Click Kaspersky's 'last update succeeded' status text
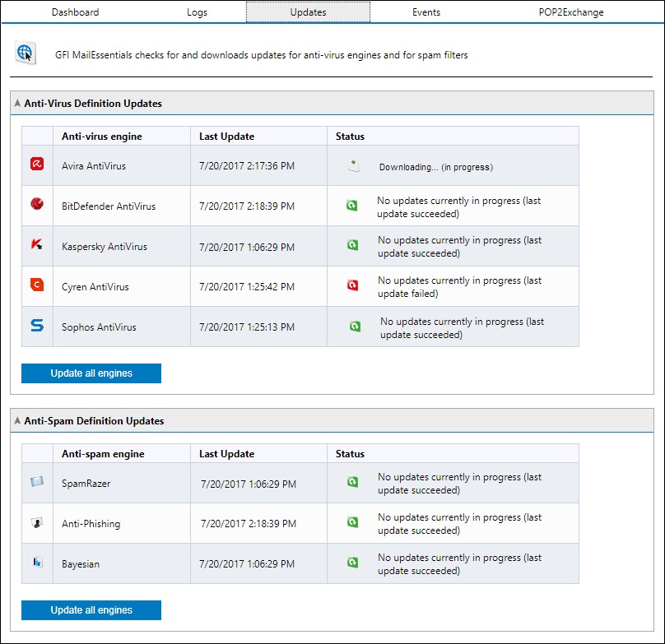This screenshot has height=644, width=665. coord(460,247)
